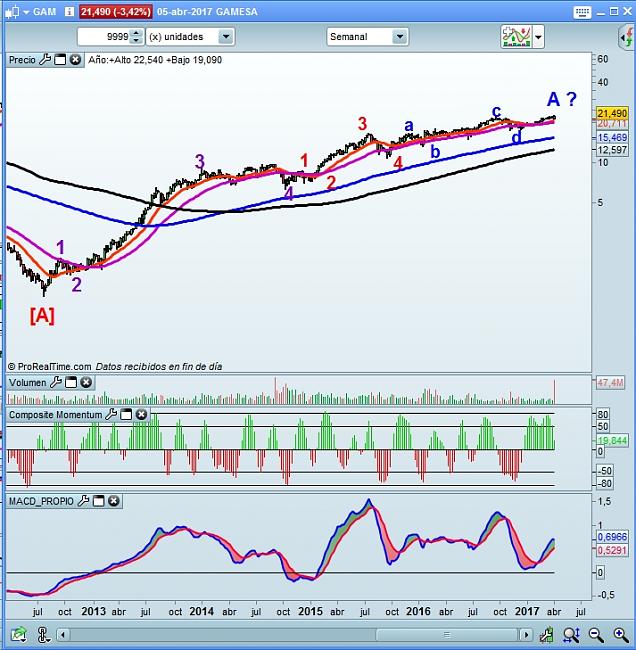
Task: Click the Volumen panel label
Action: pos(28,382)
